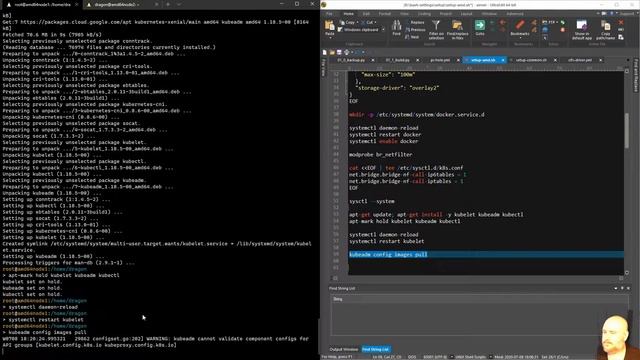
Task: Open a new terminal tab with plus button
Action: coord(168,4)
